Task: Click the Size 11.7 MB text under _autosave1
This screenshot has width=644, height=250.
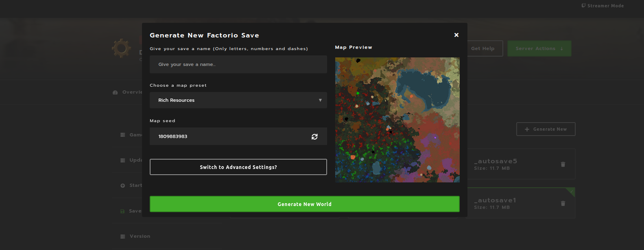Action: 492,207
